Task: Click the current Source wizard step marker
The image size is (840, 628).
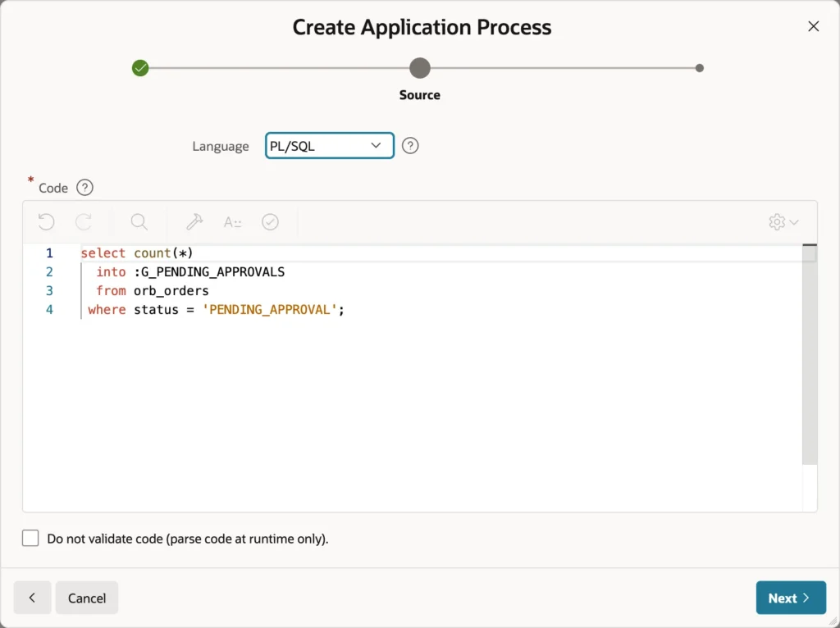Action: (420, 68)
